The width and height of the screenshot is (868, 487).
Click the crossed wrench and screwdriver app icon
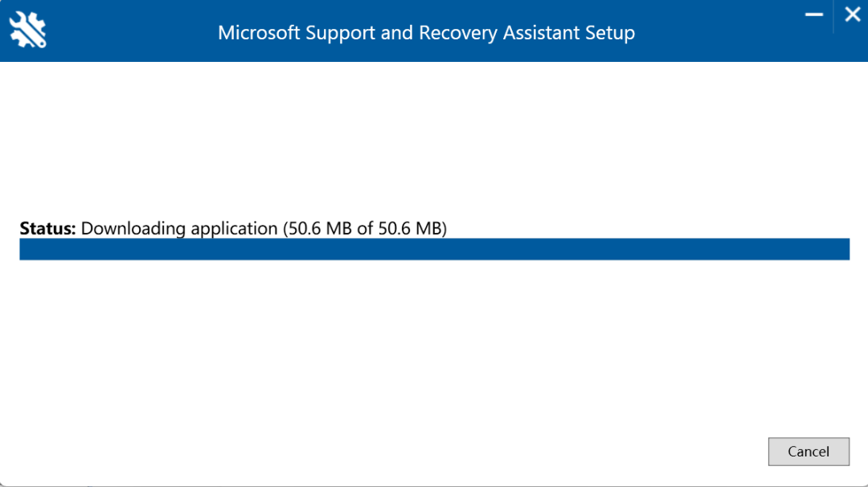[28, 30]
